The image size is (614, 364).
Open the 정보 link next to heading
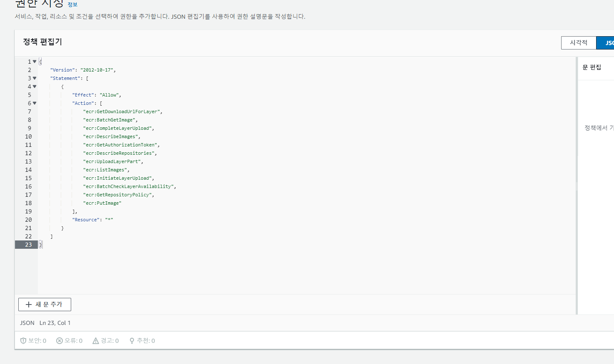click(x=72, y=5)
